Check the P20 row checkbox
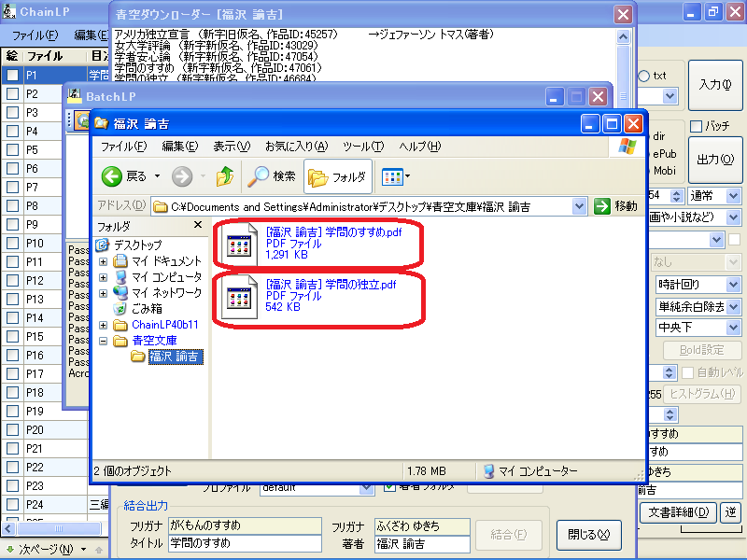 tap(12, 430)
